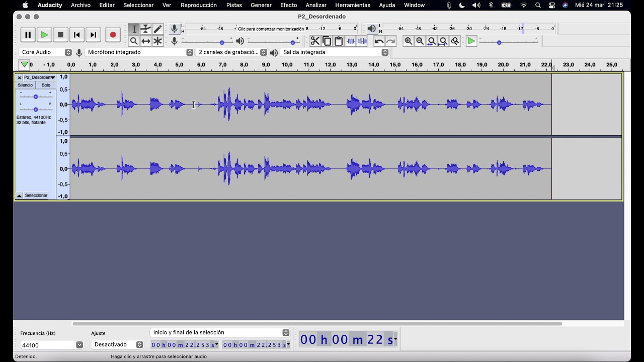Undo the last action
Image resolution: width=644 pixels, height=362 pixels.
pos(379,41)
